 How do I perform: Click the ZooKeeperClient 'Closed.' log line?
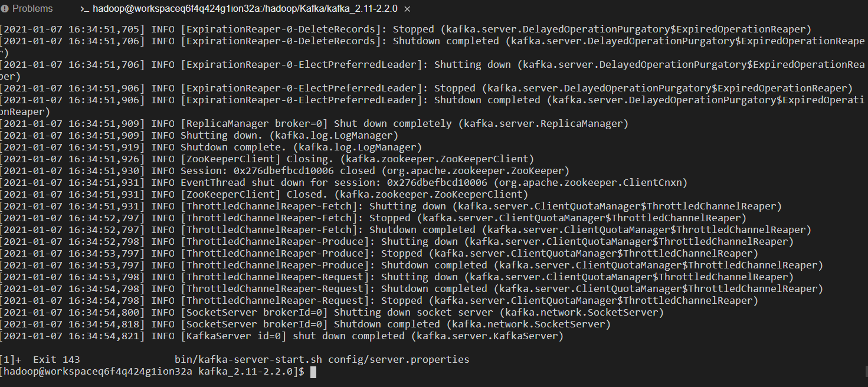[x=264, y=195]
